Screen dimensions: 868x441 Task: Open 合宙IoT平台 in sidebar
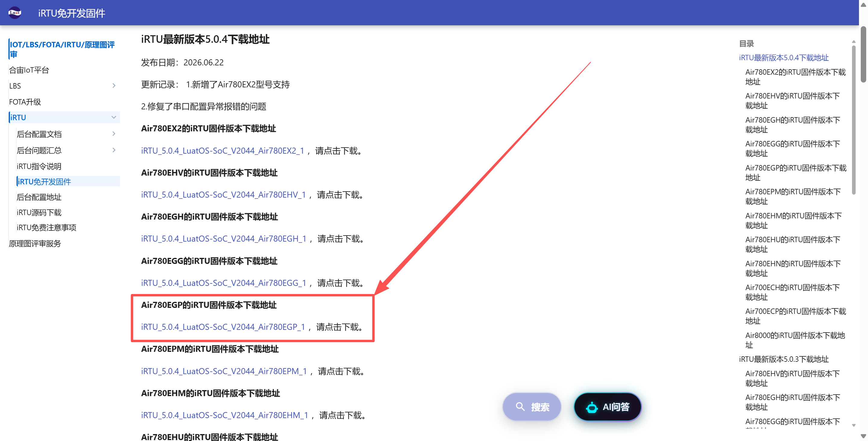[29, 70]
